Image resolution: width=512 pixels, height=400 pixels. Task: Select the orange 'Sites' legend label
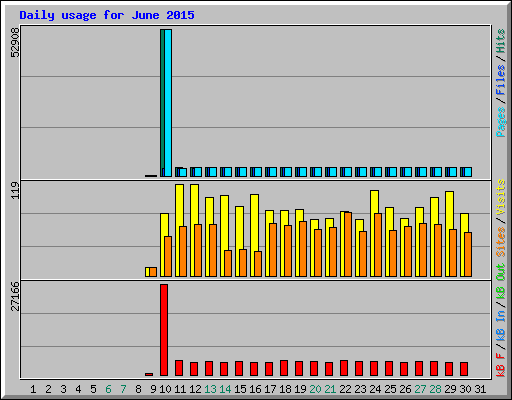click(501, 242)
